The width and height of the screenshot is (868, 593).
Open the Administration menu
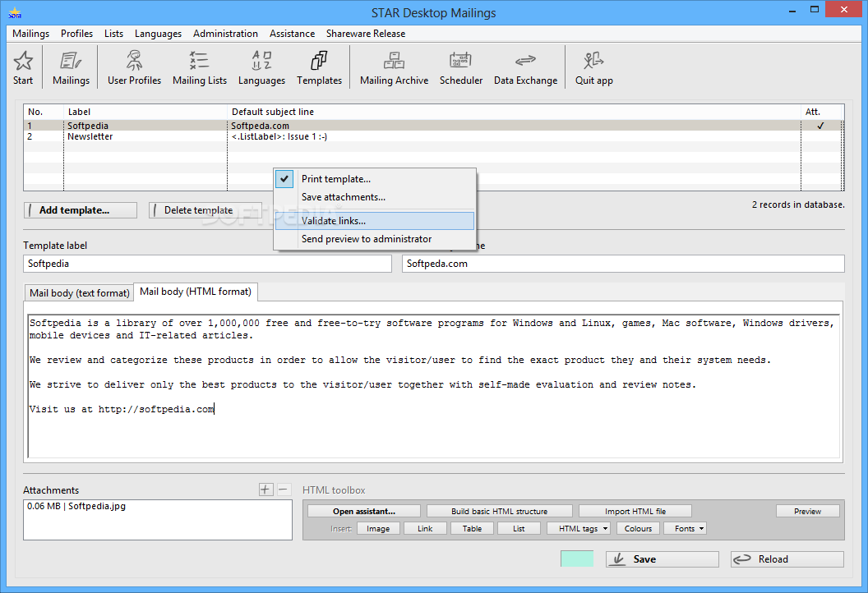225,34
